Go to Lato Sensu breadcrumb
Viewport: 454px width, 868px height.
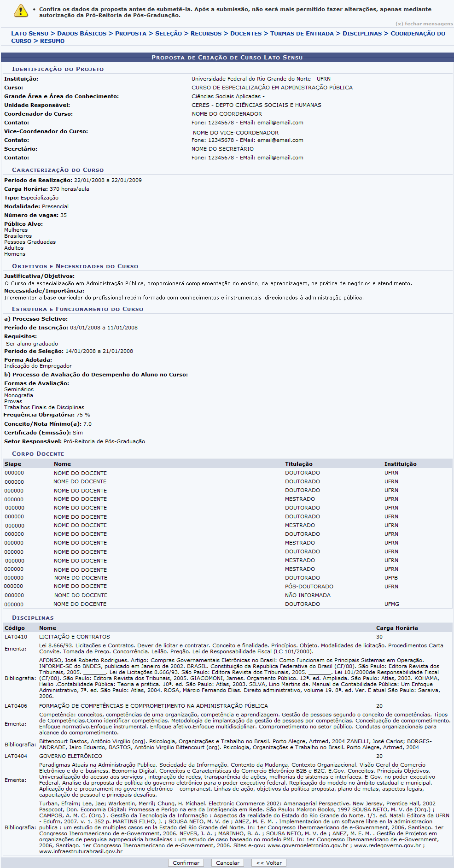[x=29, y=34]
